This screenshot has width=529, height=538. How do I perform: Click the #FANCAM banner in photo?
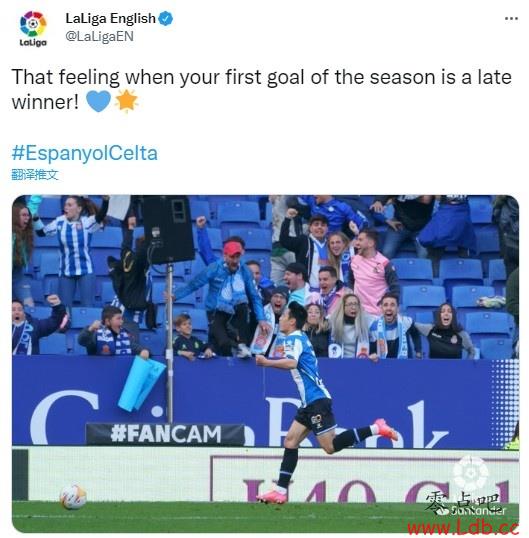(166, 434)
